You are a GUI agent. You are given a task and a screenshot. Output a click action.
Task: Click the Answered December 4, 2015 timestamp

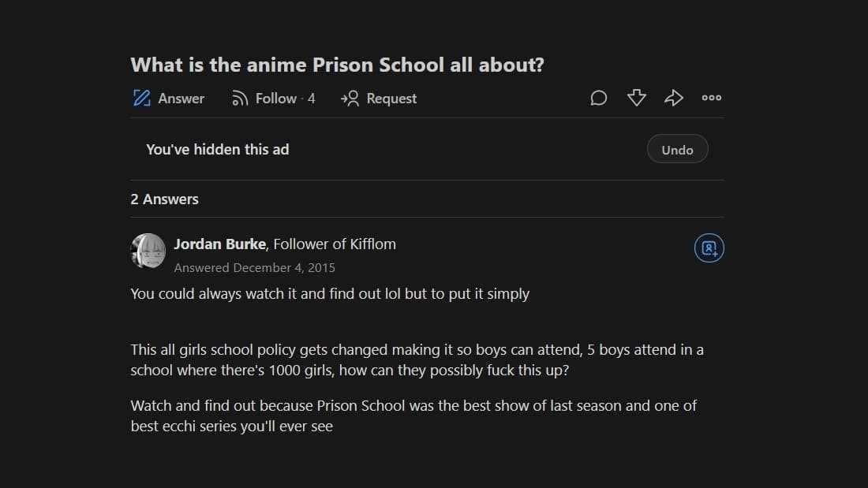point(254,268)
